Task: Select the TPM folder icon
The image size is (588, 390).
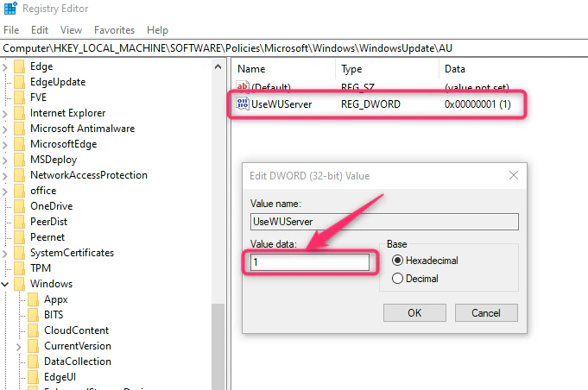Action: 19,268
